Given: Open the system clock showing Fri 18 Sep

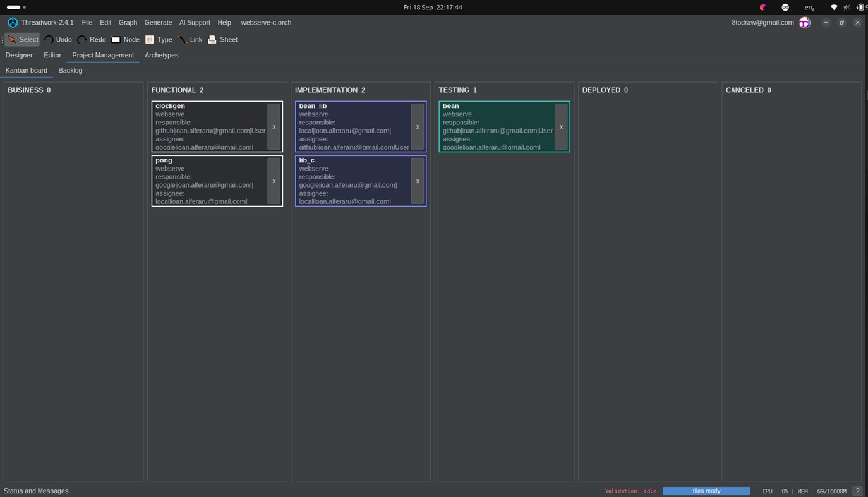Looking at the screenshot, I should (x=433, y=8).
